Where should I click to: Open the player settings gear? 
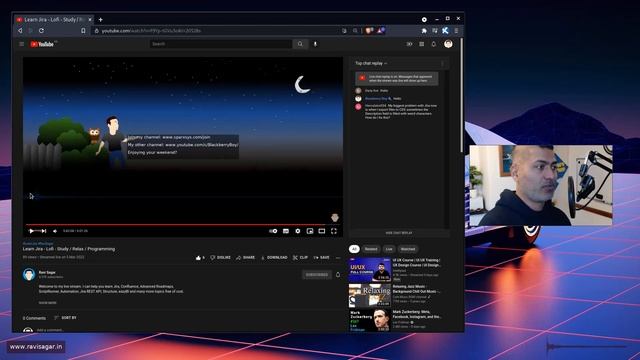(x=298, y=231)
